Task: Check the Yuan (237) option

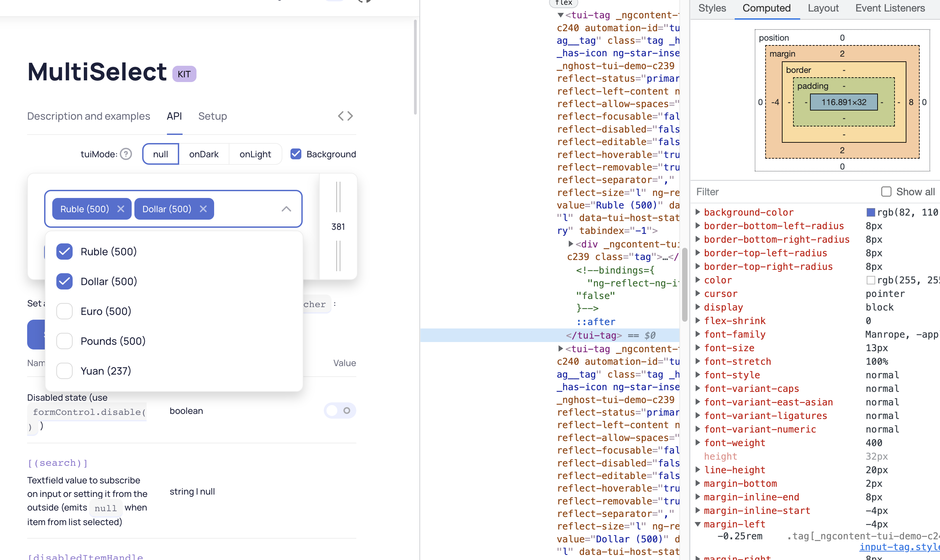Action: coord(64,371)
